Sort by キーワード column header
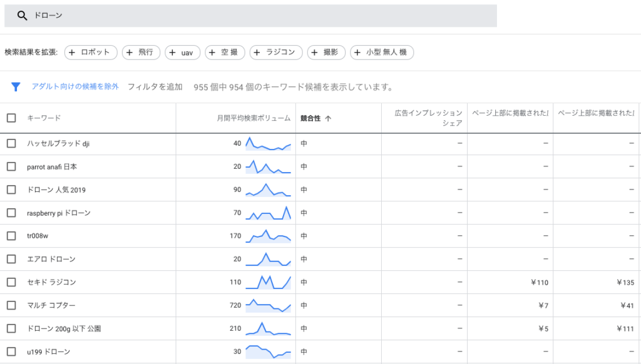The image size is (641, 364). (x=44, y=118)
